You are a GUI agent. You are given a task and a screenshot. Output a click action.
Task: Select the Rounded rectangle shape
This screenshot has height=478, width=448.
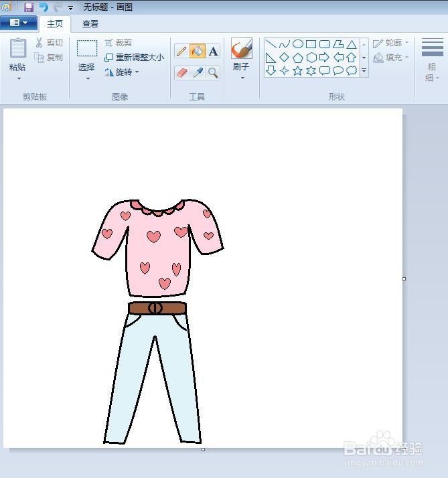point(325,44)
